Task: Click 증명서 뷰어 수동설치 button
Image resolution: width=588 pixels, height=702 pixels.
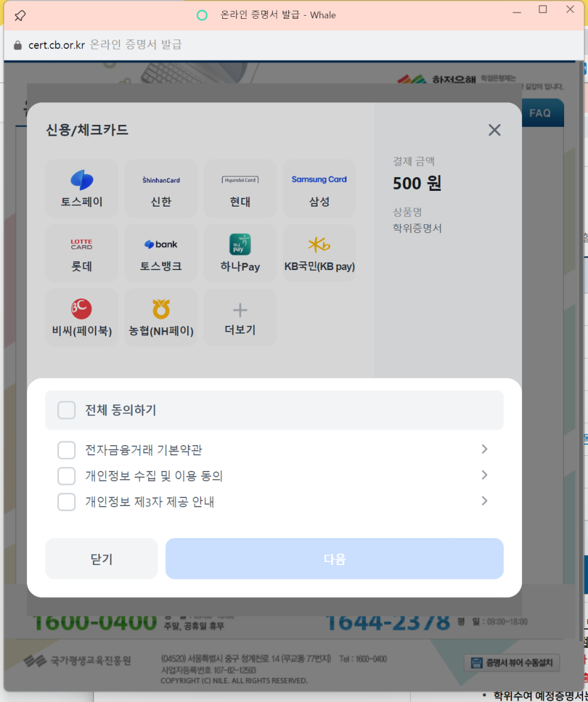Action: click(512, 662)
